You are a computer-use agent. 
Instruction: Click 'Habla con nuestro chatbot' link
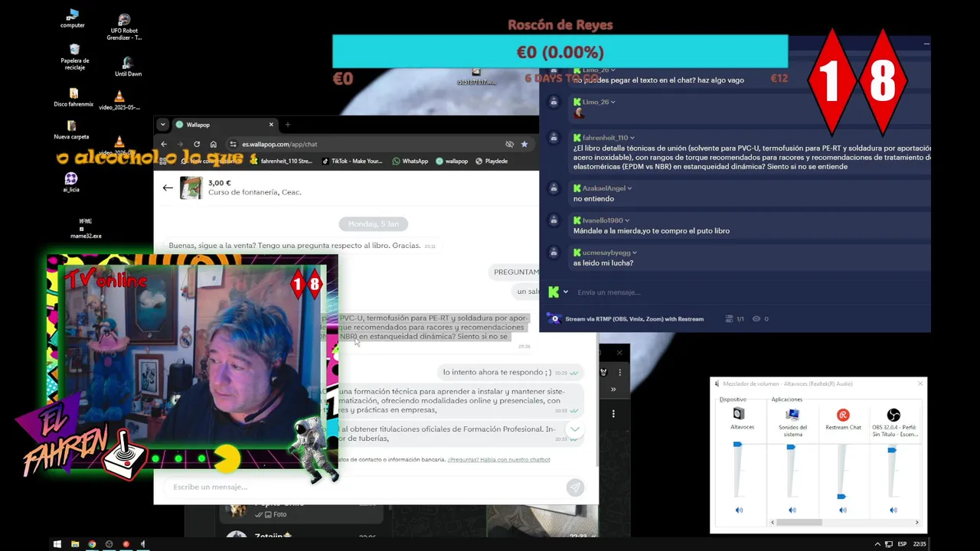(499, 460)
